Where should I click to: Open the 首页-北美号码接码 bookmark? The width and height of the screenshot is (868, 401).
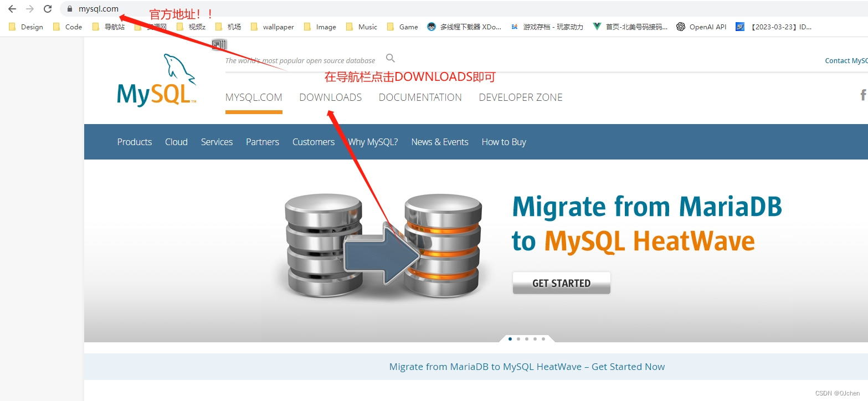point(630,27)
